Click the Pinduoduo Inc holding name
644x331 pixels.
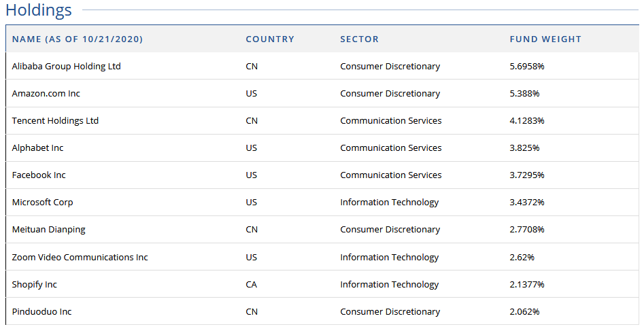tap(41, 312)
